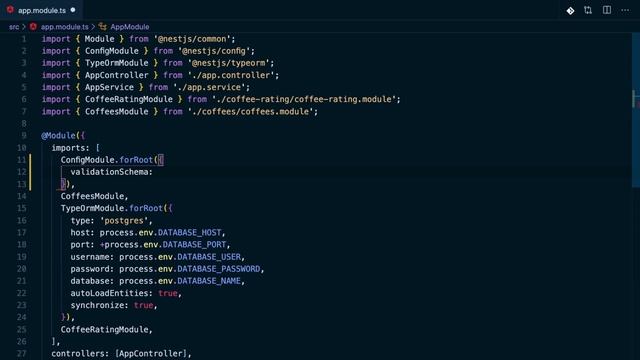This screenshot has height=360, width=640.
Task: Click on 'validationSchema:' text
Action: (111, 172)
